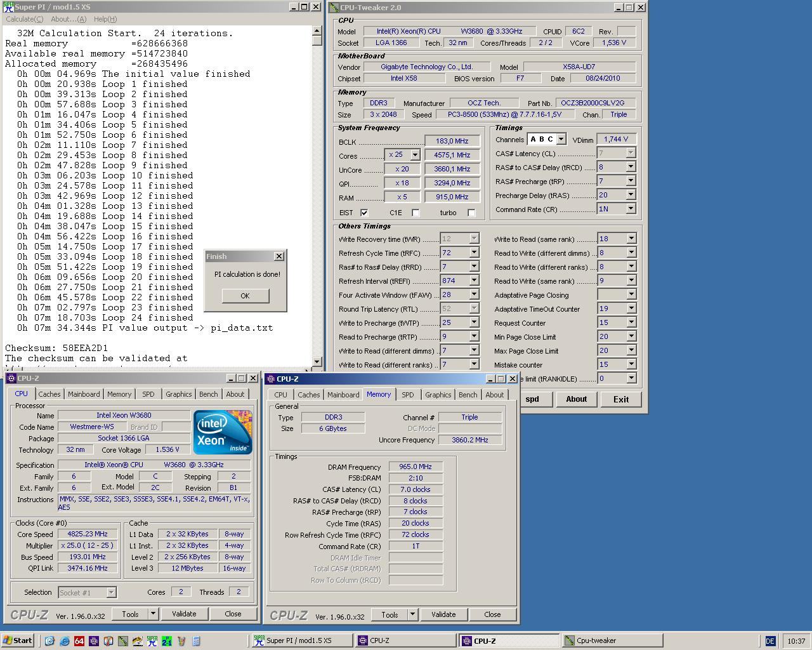This screenshot has width=812, height=650.
Task: Click the left CPU-Z window title icon
Action: (11, 378)
